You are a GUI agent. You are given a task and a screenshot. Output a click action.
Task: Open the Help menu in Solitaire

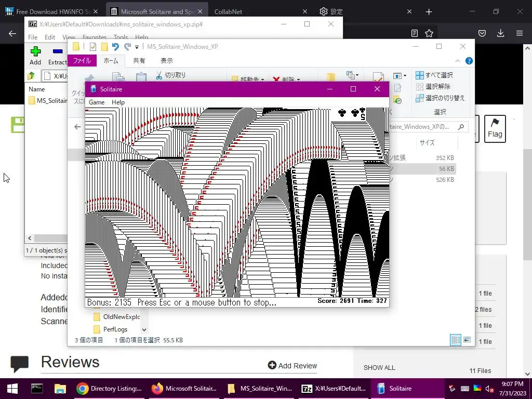(118, 102)
